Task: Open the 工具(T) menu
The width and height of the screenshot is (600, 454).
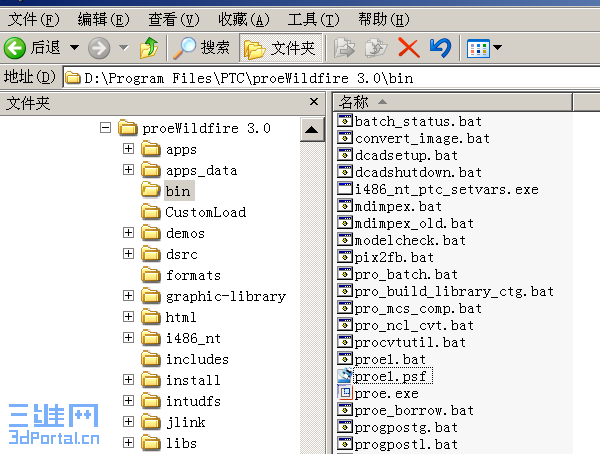Action: click(313, 19)
